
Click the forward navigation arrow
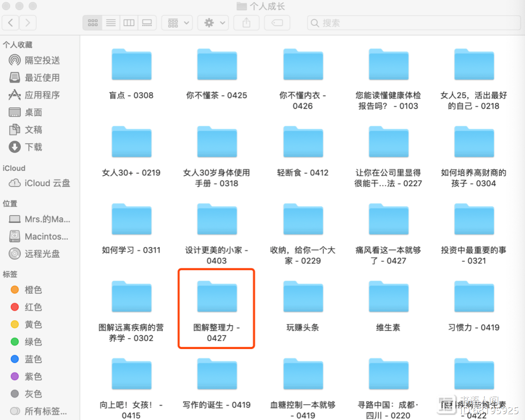(x=28, y=23)
